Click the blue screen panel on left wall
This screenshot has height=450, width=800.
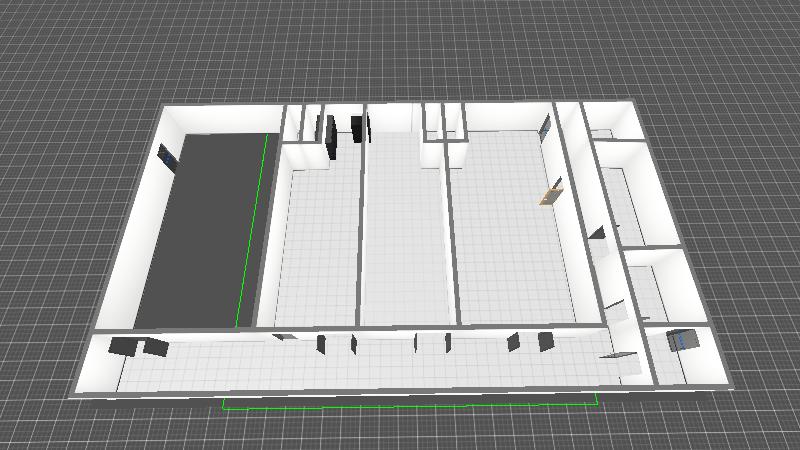(168, 157)
